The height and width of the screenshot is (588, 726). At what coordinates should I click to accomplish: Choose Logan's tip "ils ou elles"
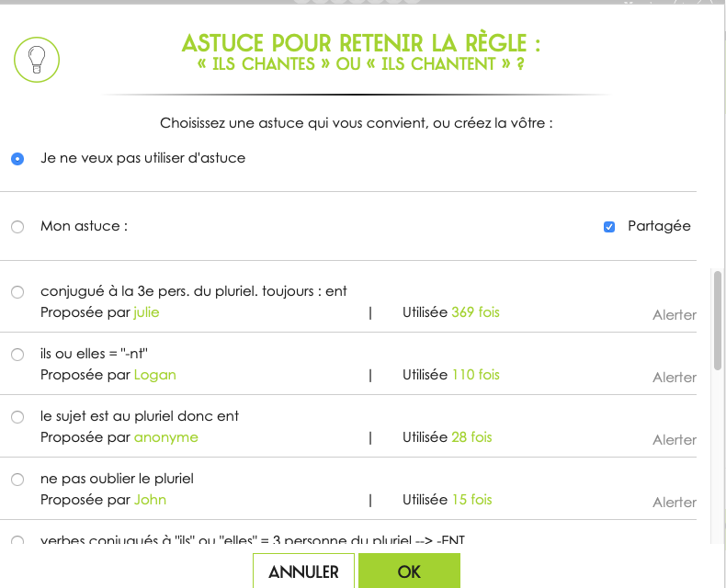click(17, 355)
